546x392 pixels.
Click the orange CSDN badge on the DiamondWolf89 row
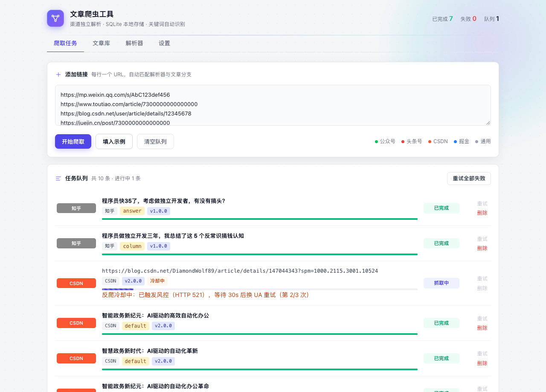(x=76, y=283)
